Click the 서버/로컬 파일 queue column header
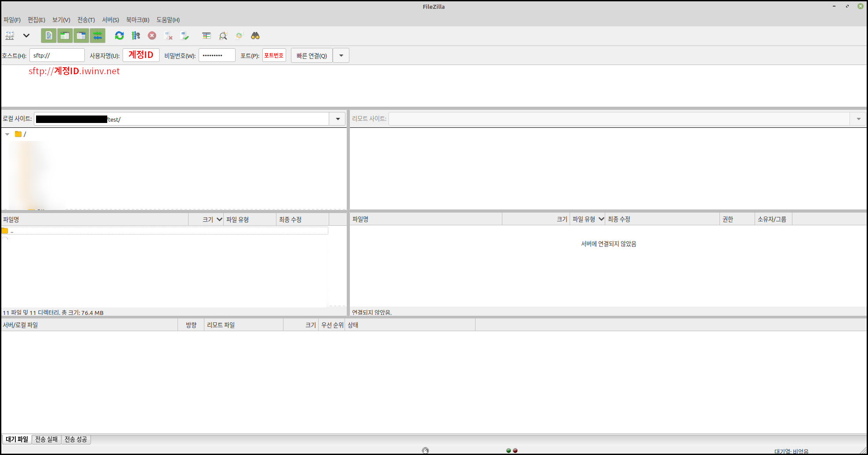 (89, 325)
